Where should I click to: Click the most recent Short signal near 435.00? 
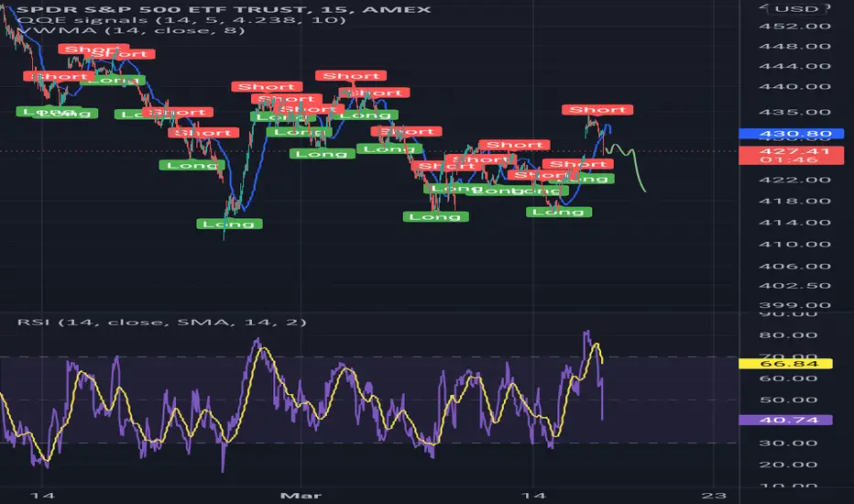(x=597, y=110)
